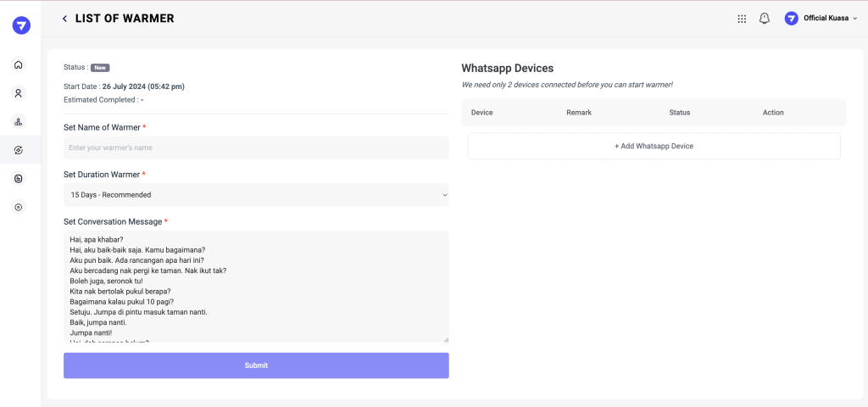Open the notifications bell
The width and height of the screenshot is (868, 407).
point(764,19)
